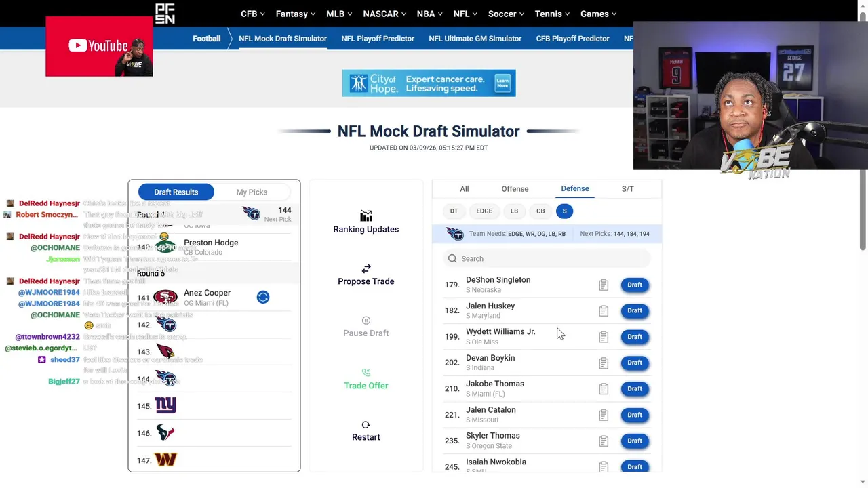Open the Defense tab
The height and width of the screenshot is (488, 868).
point(575,189)
